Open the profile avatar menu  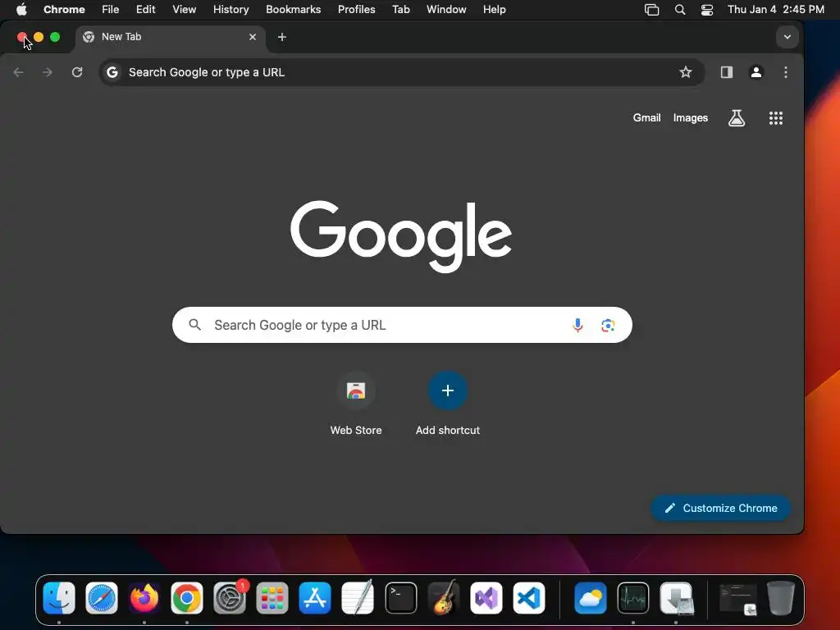pyautogui.click(x=756, y=72)
